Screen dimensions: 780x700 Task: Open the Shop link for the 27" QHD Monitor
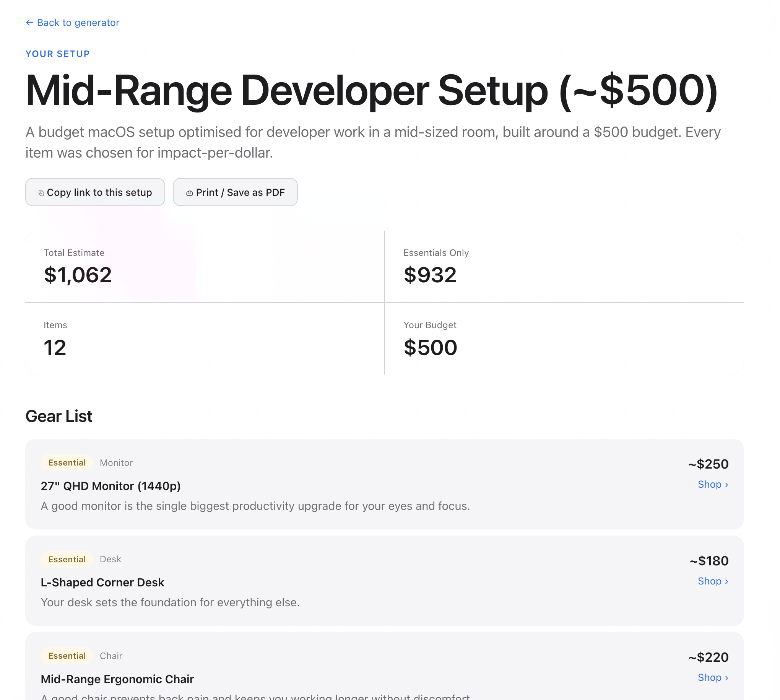712,484
